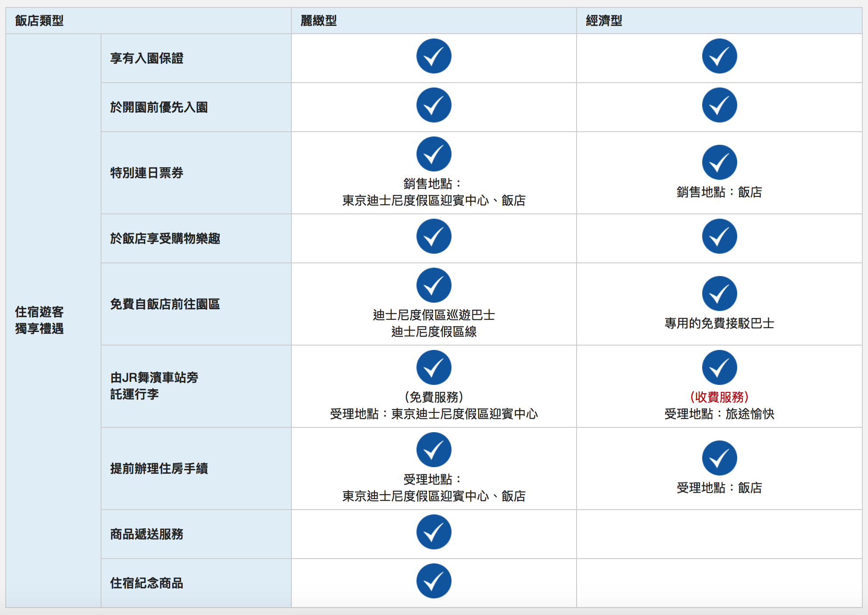Click the 專用的免費接駁巴士 text
Image resolution: width=868 pixels, height=615 pixels.
point(719,323)
